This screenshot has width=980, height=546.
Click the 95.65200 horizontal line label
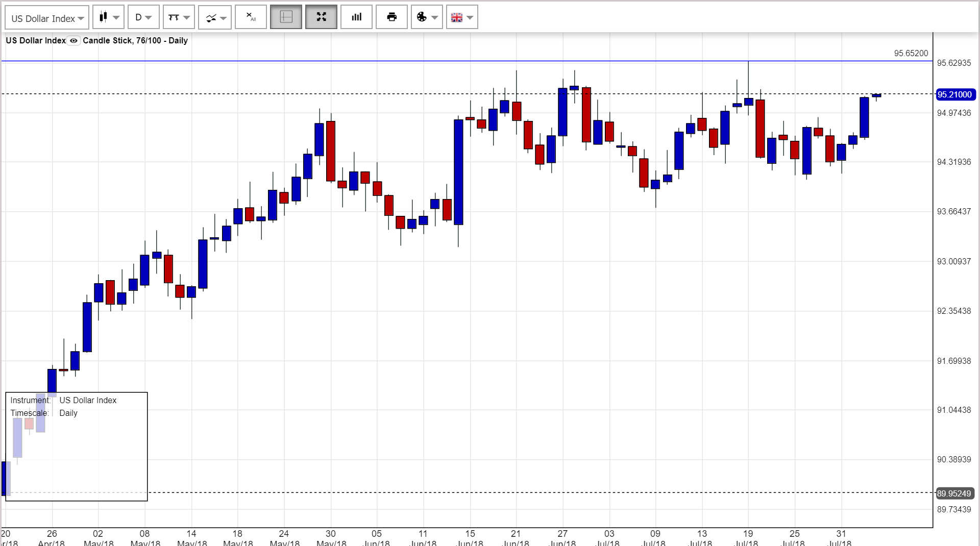(x=911, y=53)
